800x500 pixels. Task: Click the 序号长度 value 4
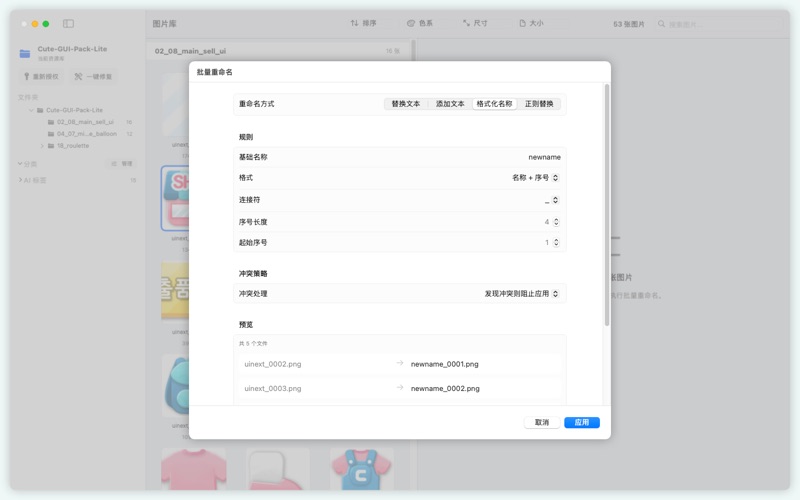(x=546, y=222)
